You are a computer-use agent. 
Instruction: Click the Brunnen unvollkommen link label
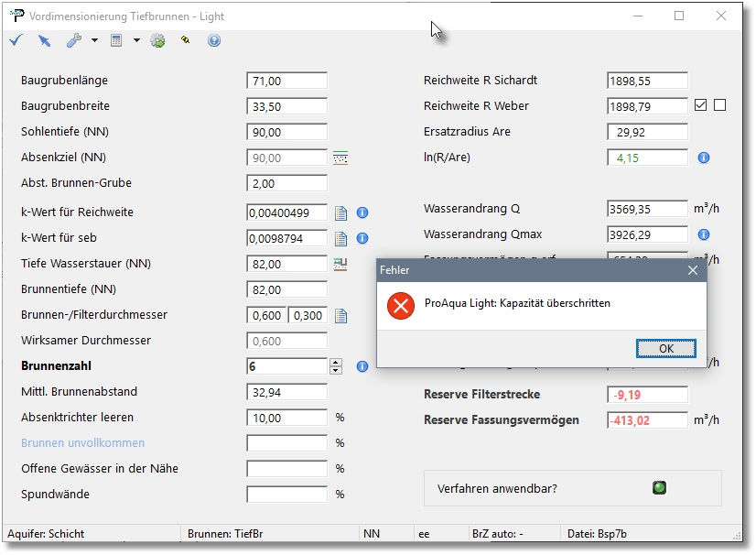[x=82, y=443]
